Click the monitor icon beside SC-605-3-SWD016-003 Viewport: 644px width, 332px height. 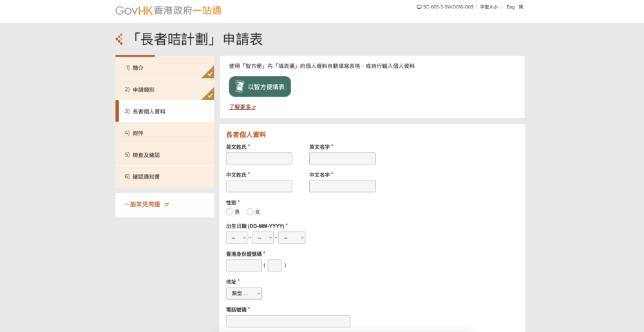pyautogui.click(x=419, y=7)
